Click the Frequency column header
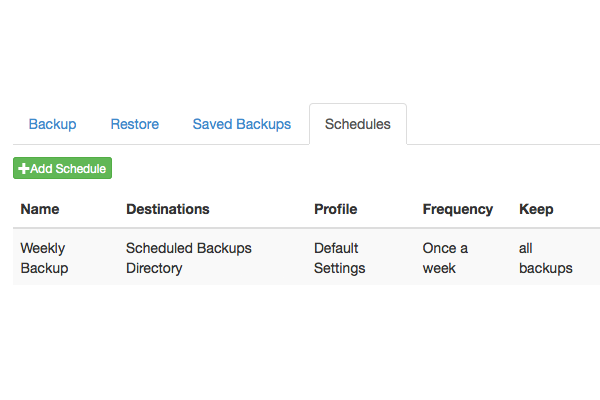Image resolution: width=600 pixels, height=400 pixels. click(x=458, y=209)
